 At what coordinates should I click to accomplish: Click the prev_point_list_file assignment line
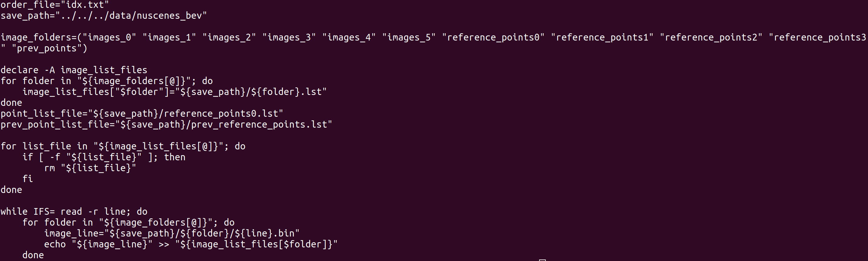tap(166, 125)
